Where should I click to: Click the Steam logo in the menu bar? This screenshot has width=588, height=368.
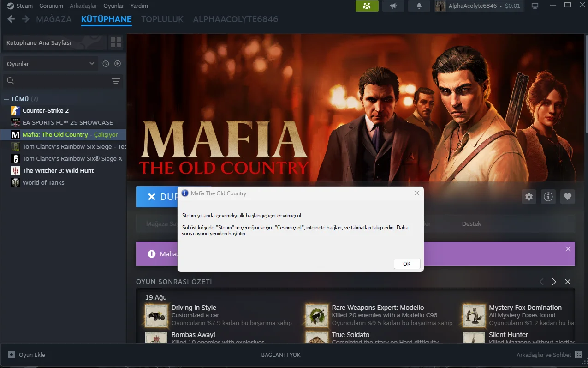pos(10,6)
